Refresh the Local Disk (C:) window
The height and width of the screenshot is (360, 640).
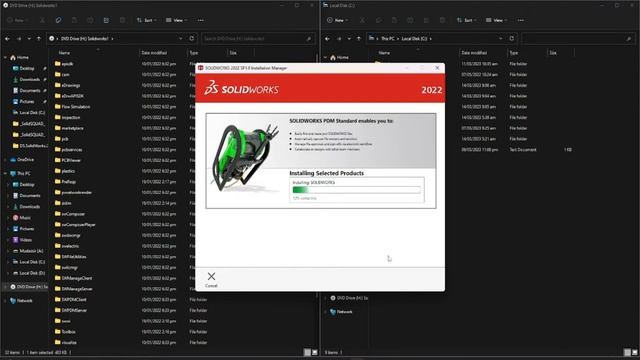pyautogui.click(x=511, y=38)
